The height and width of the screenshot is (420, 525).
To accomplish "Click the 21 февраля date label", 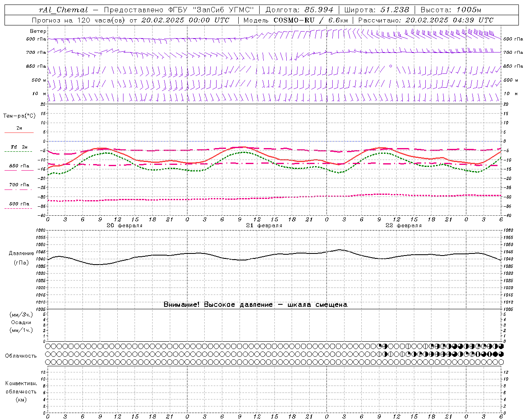I will 264,226.
